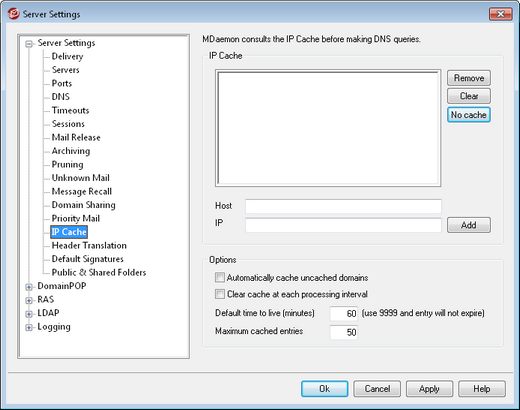The image size is (520, 410).
Task: Go to Header Translation settings
Action: pos(89,245)
